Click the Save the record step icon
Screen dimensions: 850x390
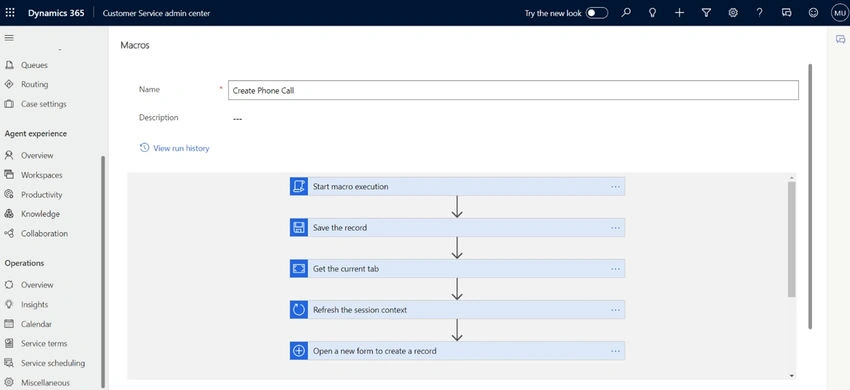point(299,227)
